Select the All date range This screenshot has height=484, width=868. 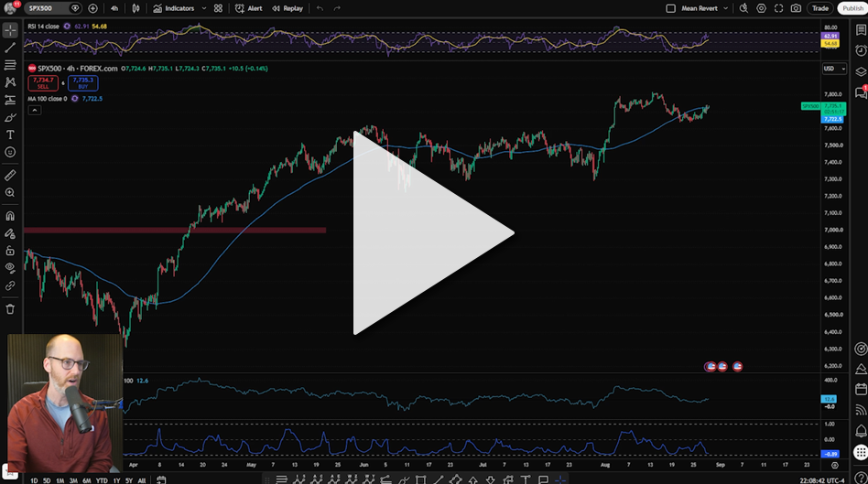pos(142,480)
